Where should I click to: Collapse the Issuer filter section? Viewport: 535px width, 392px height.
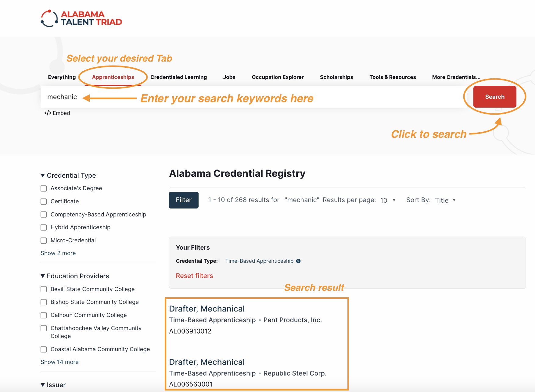pos(43,385)
